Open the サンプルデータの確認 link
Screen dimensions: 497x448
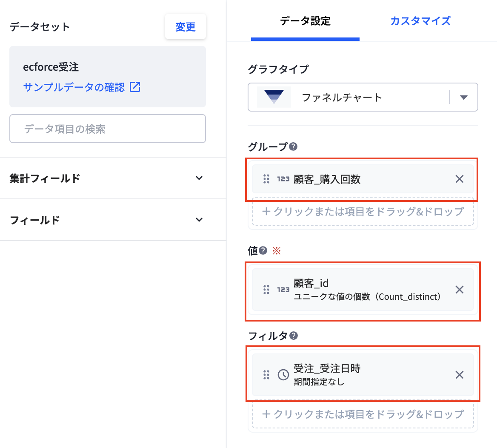click(x=74, y=87)
